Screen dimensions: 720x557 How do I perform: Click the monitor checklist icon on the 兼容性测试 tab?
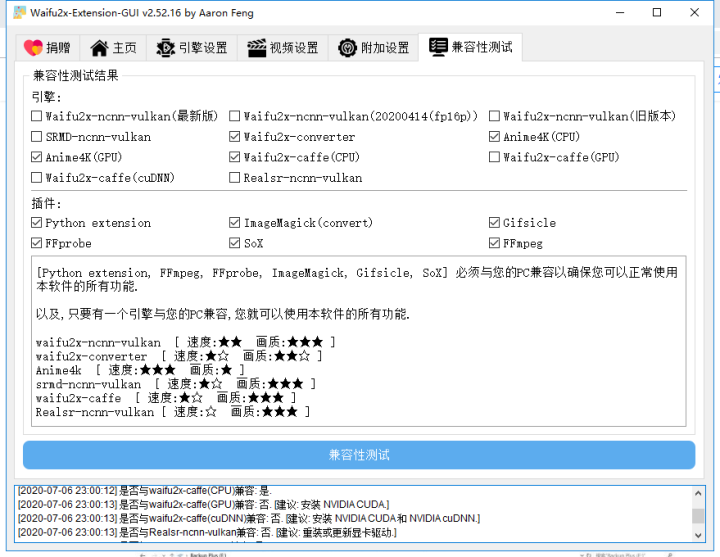438,47
